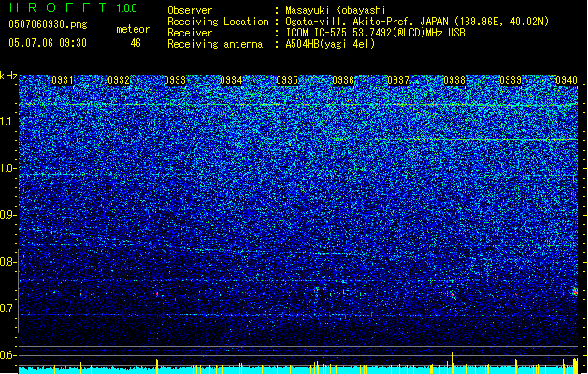This screenshot has width=588, height=374.
Task: Select the file name 0507060930.png
Action: 48,24
